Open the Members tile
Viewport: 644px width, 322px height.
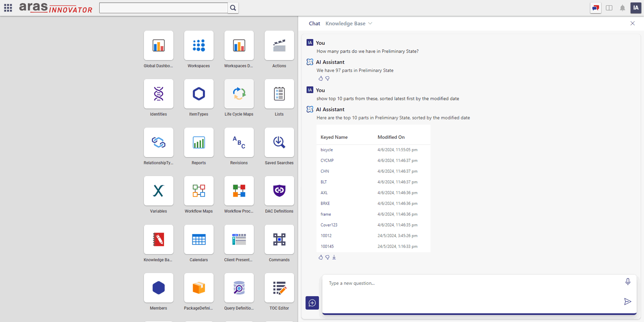tap(159, 288)
